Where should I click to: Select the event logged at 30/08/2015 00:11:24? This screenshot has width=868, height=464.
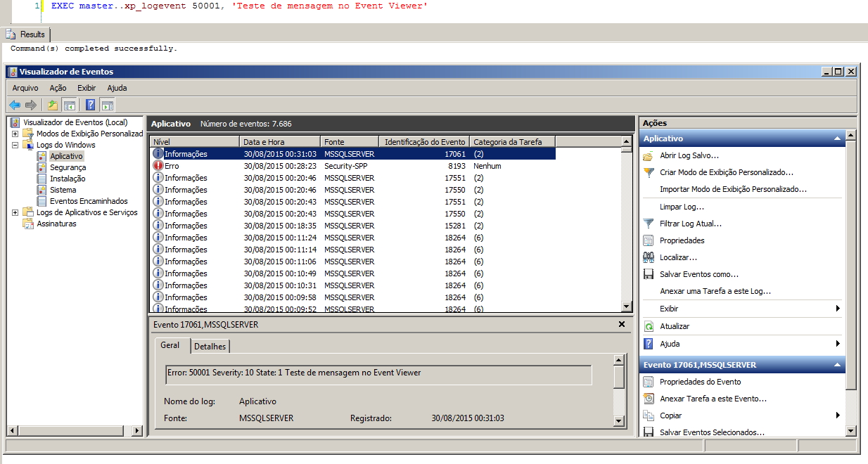[352, 238]
